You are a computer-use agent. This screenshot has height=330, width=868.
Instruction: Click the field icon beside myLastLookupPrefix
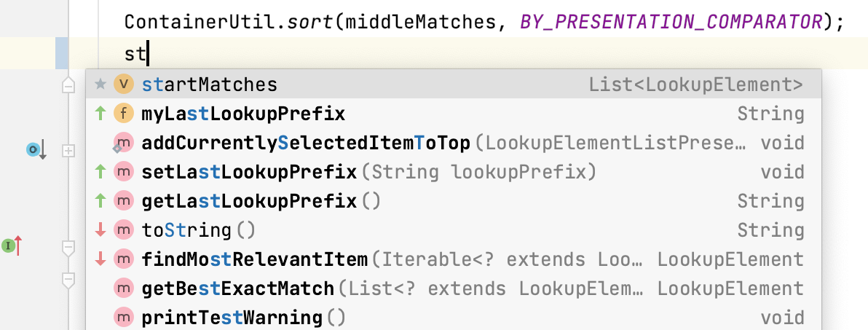pos(124,114)
